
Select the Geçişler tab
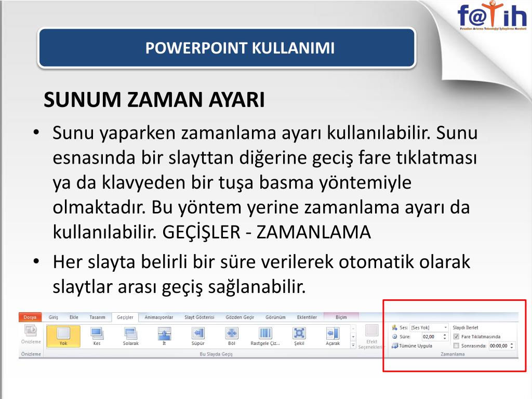coord(125,317)
